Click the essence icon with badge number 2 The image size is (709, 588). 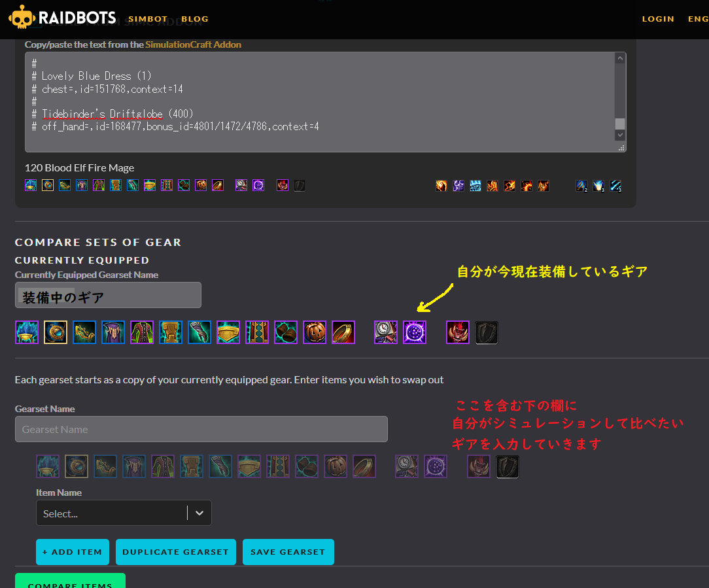[581, 186]
